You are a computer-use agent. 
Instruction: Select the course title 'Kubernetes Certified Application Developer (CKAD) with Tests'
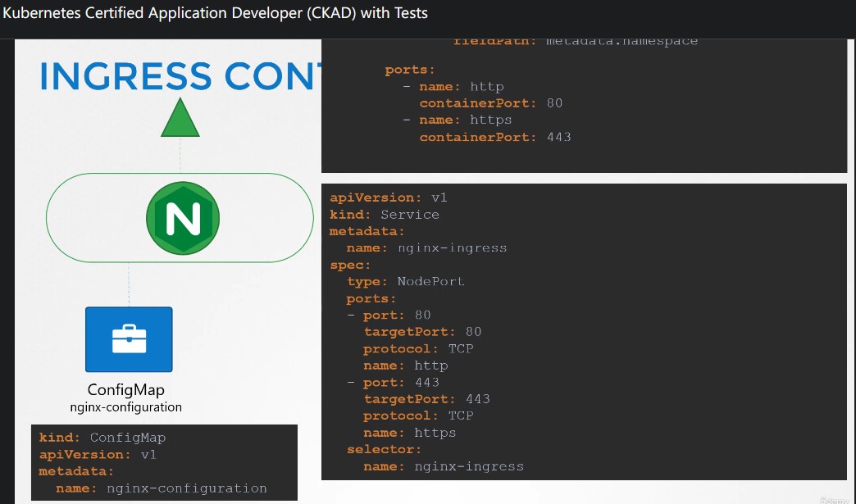(x=215, y=12)
